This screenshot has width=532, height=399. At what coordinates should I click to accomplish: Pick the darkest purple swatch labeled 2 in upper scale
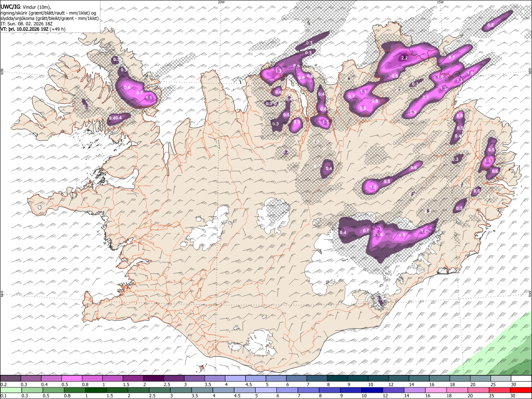click(153, 378)
